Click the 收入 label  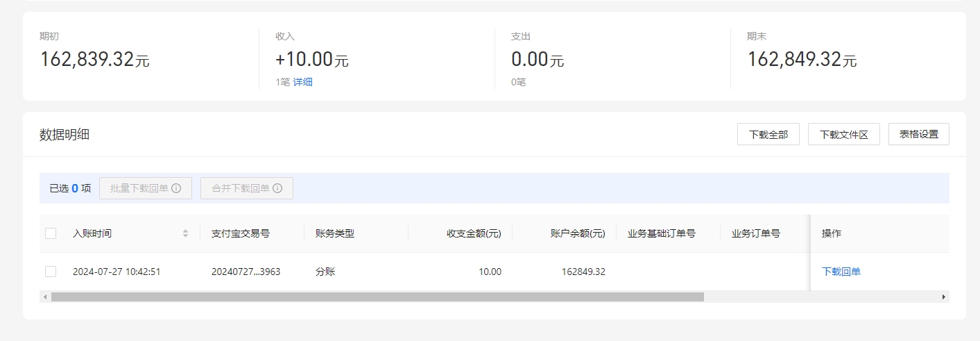click(x=285, y=36)
